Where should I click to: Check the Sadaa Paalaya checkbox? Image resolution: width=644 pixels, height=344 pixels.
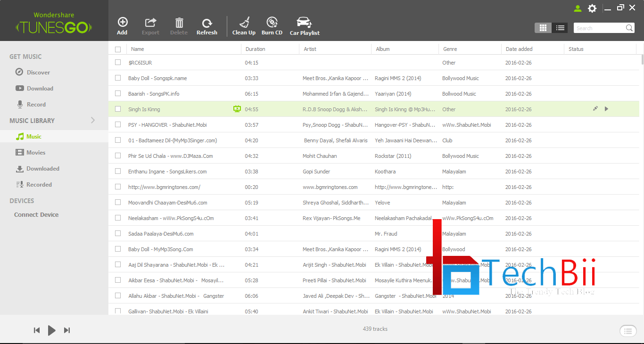click(x=118, y=233)
